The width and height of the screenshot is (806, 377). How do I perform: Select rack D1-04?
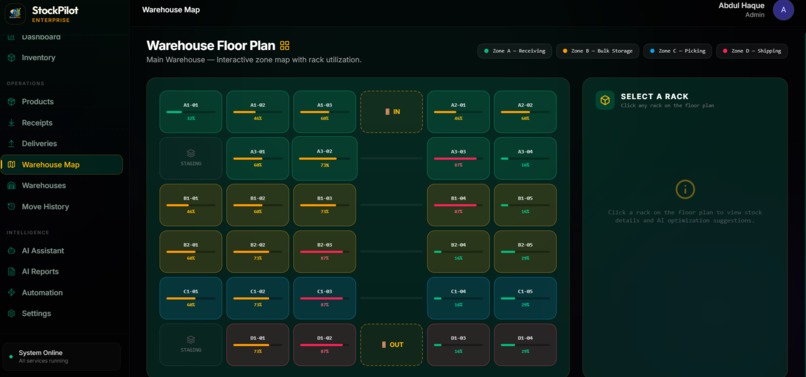coord(525,345)
